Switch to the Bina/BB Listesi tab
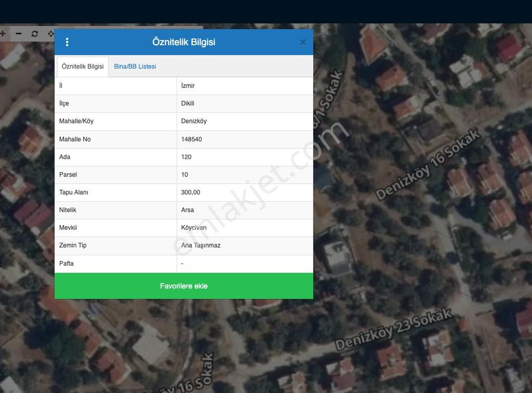532x393 pixels. [x=135, y=67]
